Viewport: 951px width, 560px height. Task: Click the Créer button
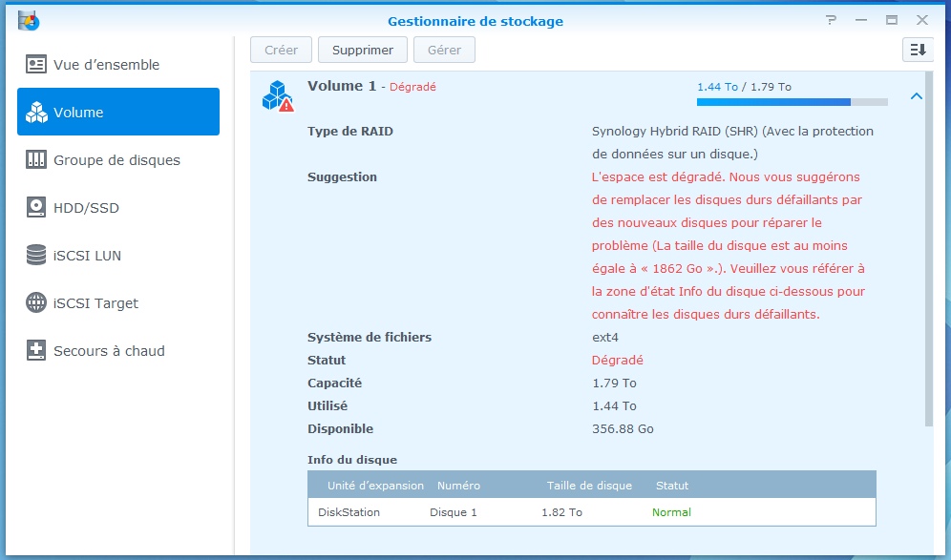point(281,50)
